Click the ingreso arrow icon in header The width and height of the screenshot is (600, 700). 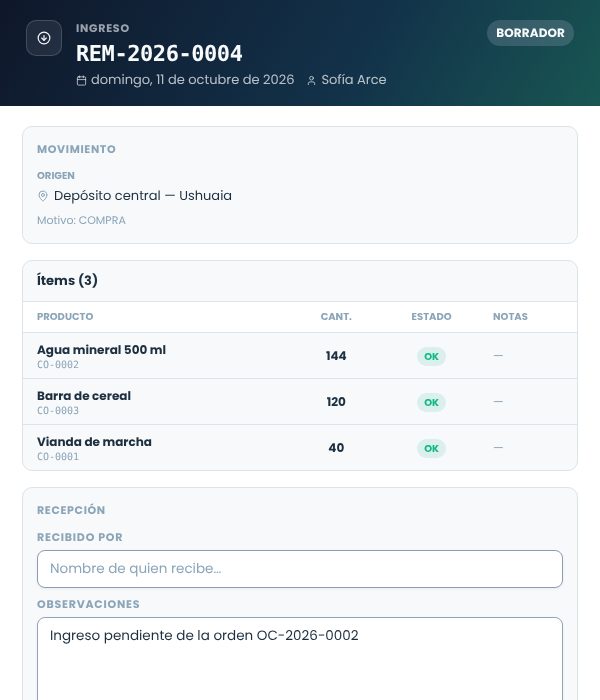44,38
